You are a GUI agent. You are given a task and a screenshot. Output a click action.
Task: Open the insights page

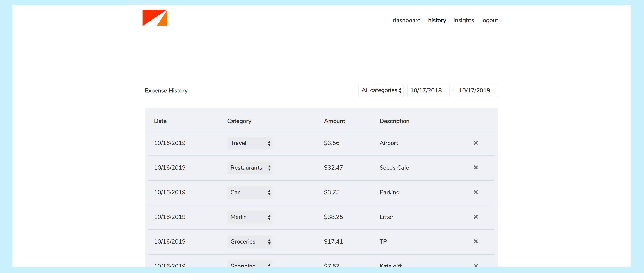click(463, 20)
